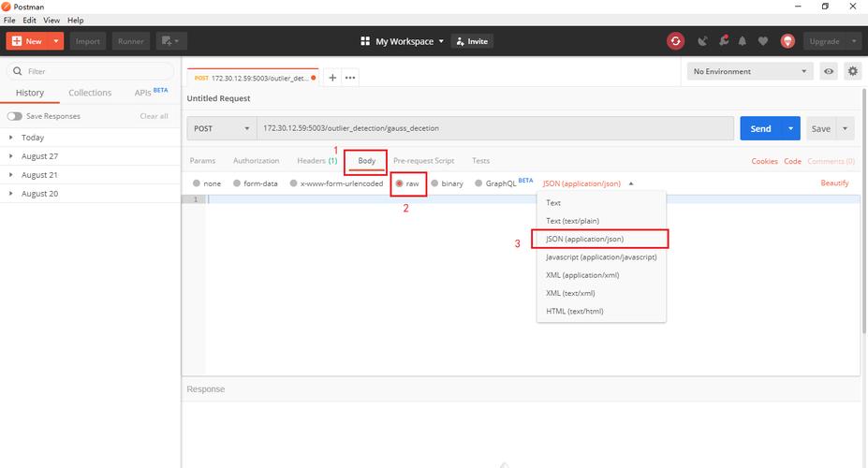Open the Send button dropdown arrow
The height and width of the screenshot is (468, 868).
pyautogui.click(x=790, y=128)
